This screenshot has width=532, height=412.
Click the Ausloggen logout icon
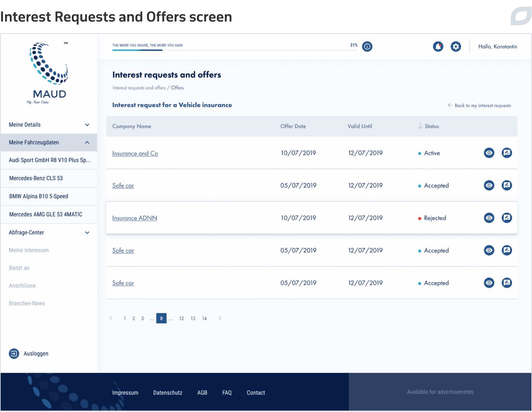pos(14,354)
